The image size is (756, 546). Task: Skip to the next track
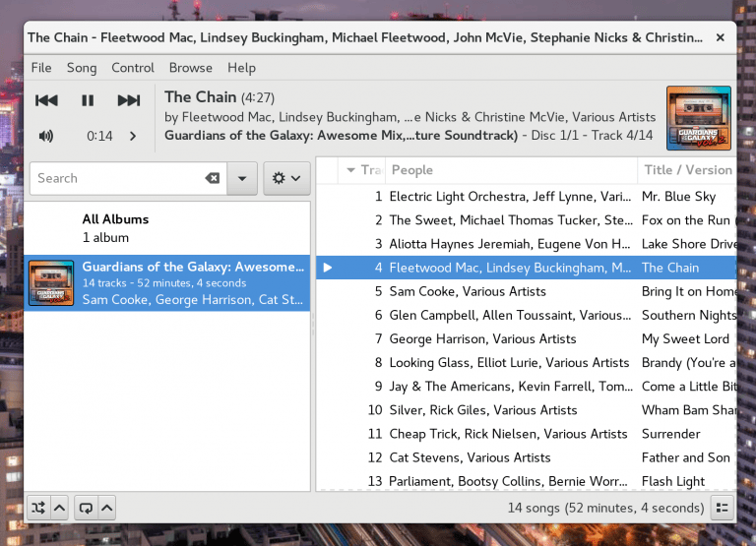(129, 100)
